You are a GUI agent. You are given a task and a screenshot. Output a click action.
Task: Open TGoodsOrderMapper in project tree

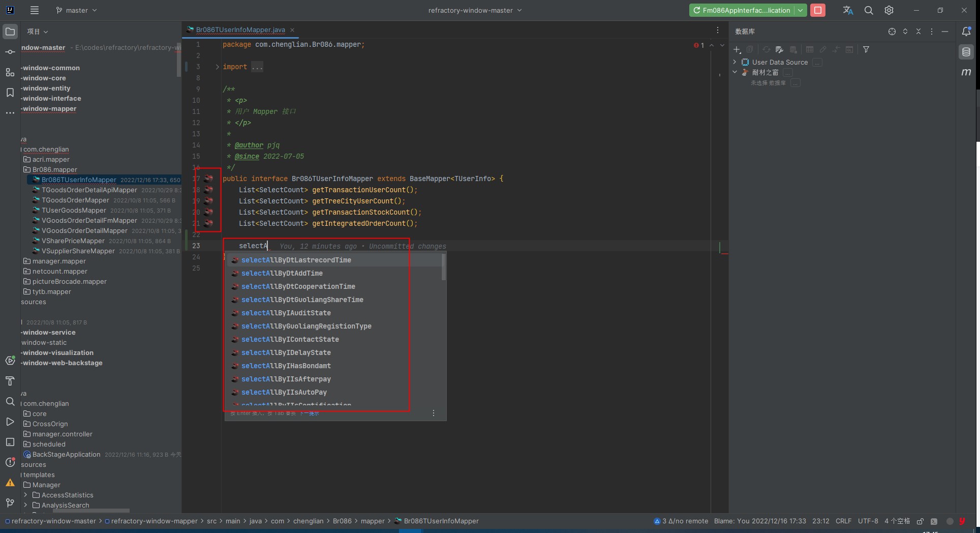pos(75,200)
